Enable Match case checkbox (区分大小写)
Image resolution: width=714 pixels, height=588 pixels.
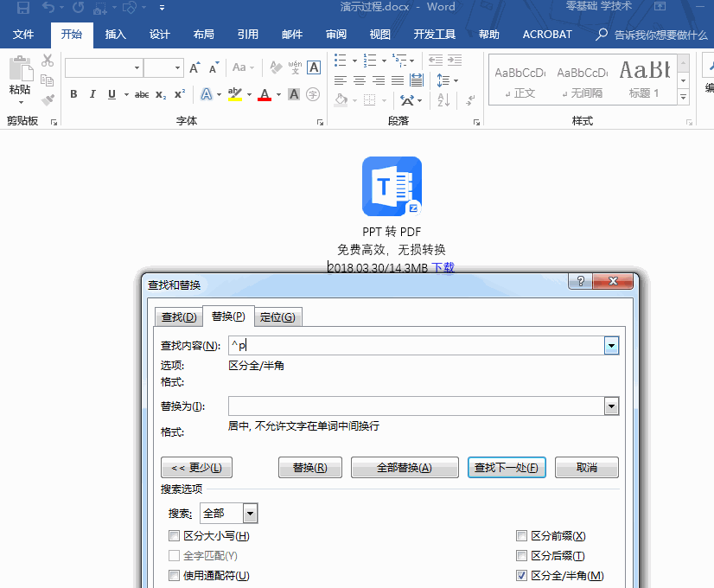pyautogui.click(x=174, y=535)
